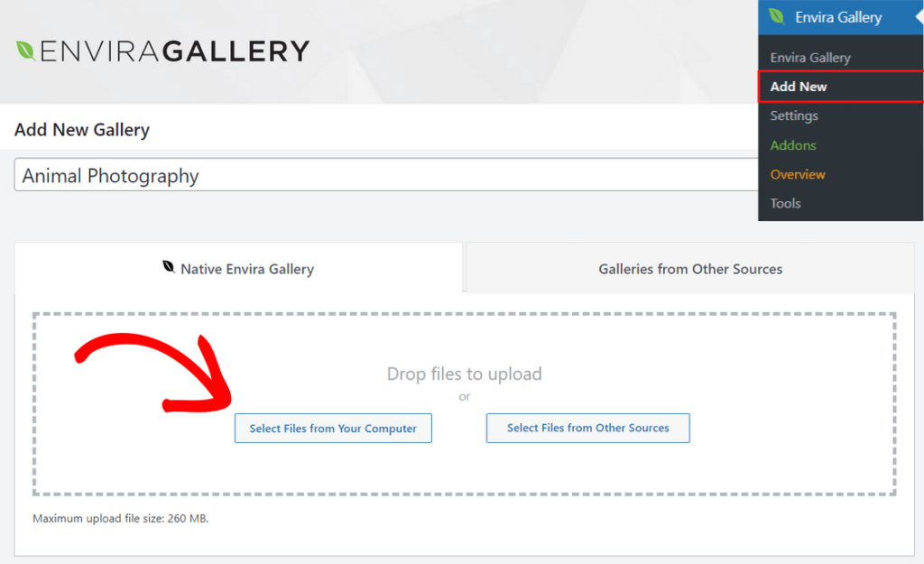Open the Addons page from the sidebar
The image size is (924, 564).
(793, 145)
